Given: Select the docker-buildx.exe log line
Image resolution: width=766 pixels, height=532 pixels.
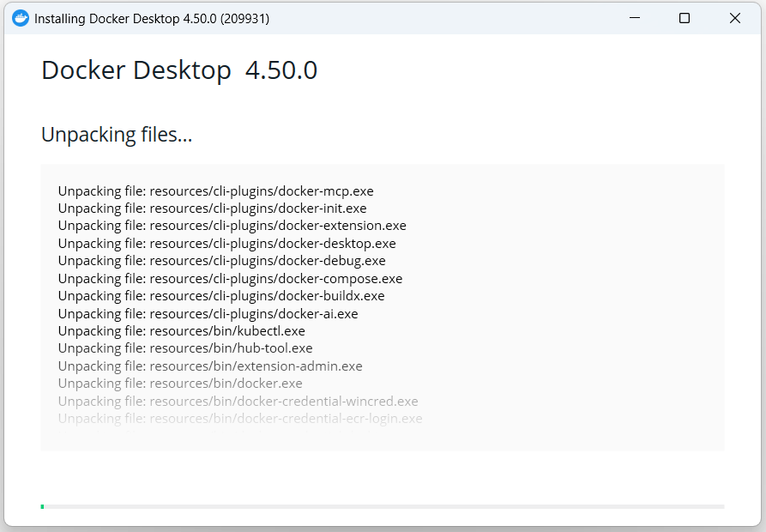Looking at the screenshot, I should [221, 296].
